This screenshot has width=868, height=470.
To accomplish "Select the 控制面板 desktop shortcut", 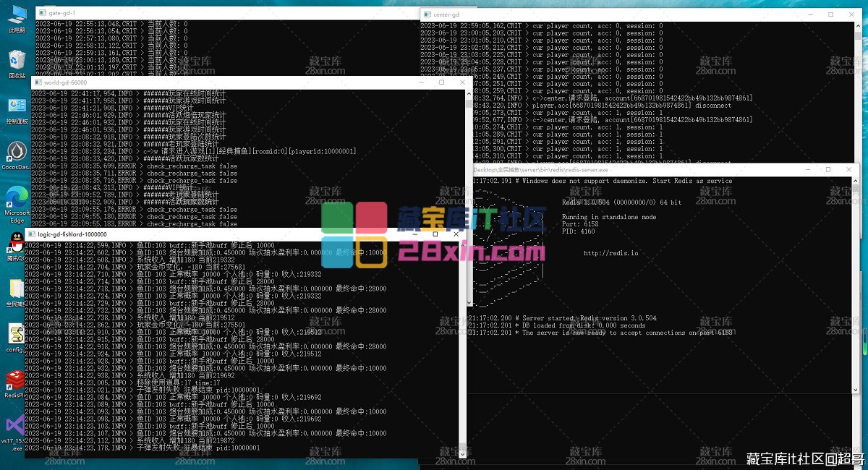I will click(x=17, y=110).
